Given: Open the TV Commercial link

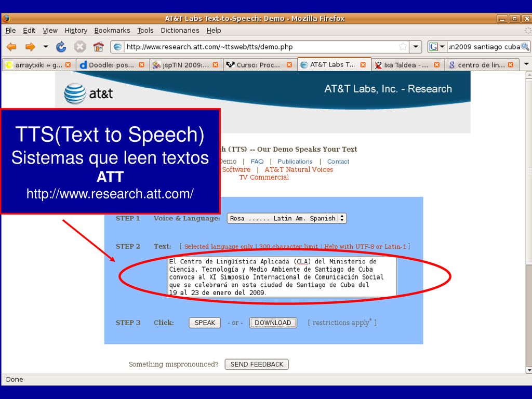Looking at the screenshot, I should coord(264,177).
